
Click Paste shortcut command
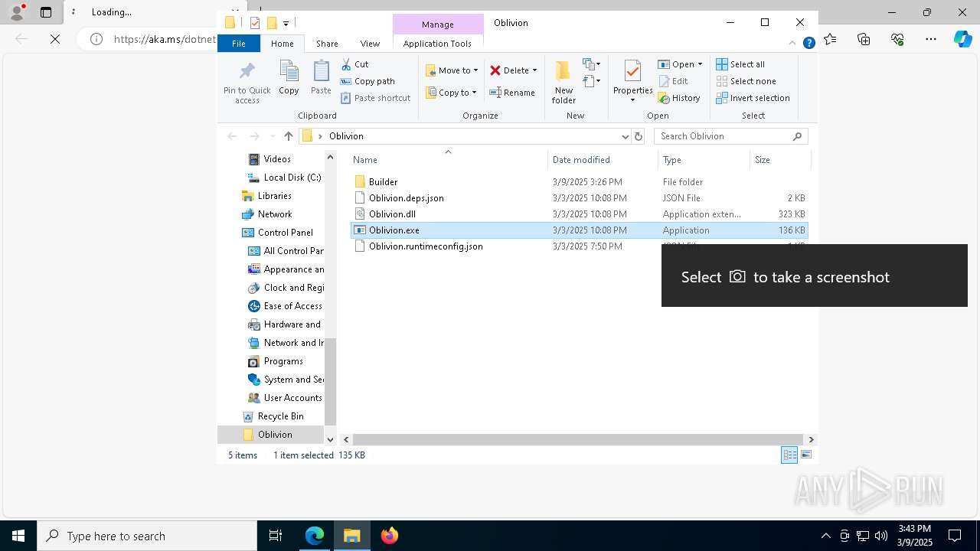375,98
